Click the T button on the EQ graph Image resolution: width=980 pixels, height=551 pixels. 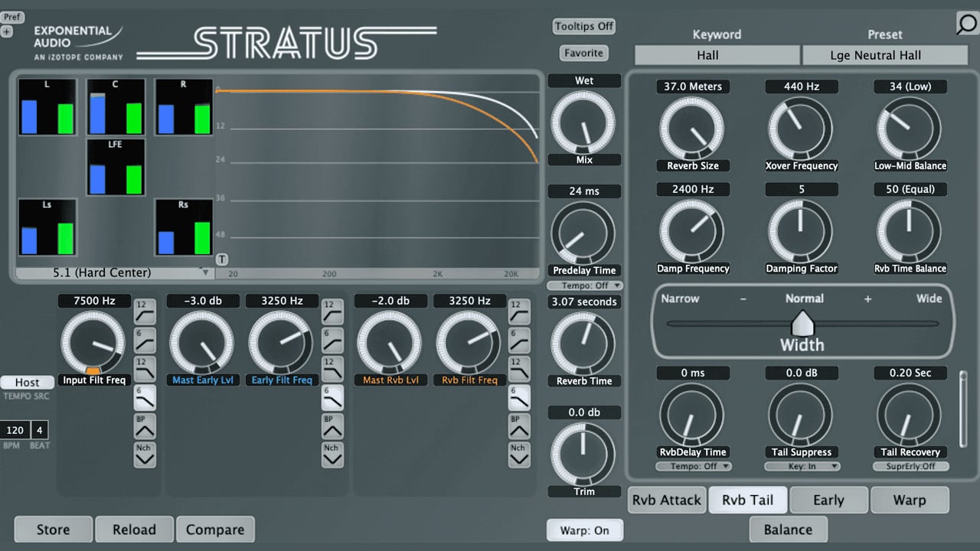pyautogui.click(x=222, y=259)
